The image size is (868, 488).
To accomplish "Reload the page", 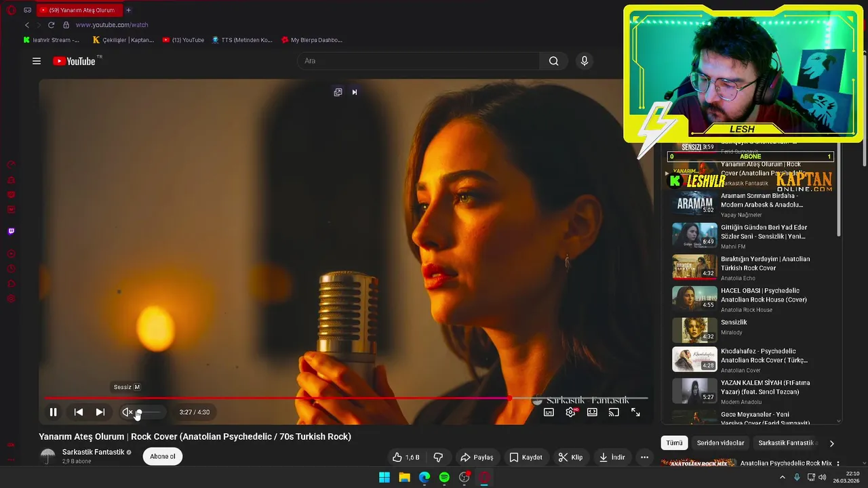I will [x=52, y=25].
